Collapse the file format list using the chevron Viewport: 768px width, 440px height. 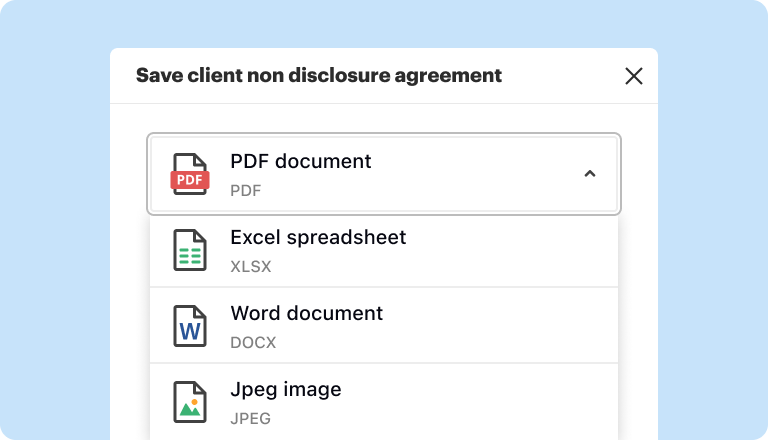coord(589,174)
